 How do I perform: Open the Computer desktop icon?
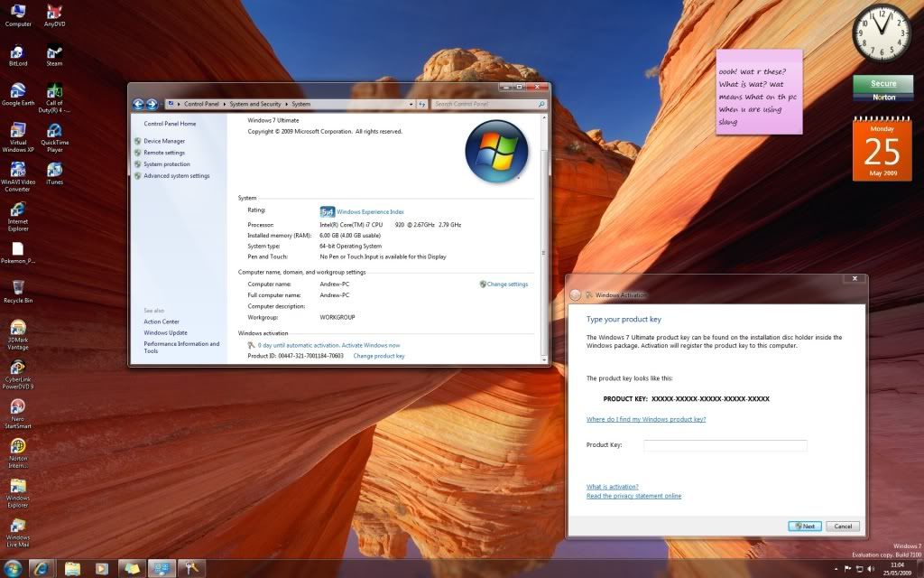[18, 15]
